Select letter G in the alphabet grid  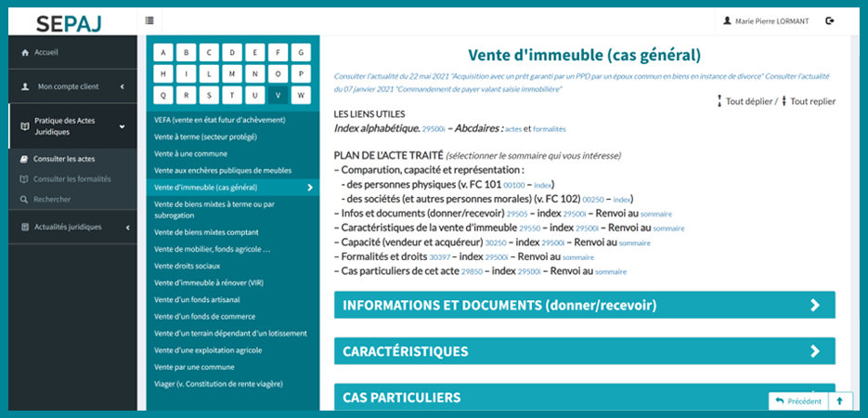(x=301, y=53)
